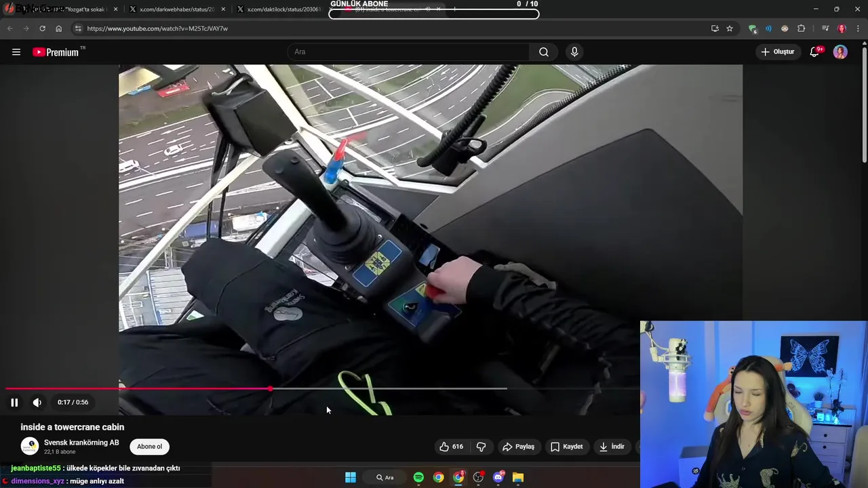Open the browser three-dot menu
The height and width of the screenshot is (488, 868).
pyautogui.click(x=859, y=28)
